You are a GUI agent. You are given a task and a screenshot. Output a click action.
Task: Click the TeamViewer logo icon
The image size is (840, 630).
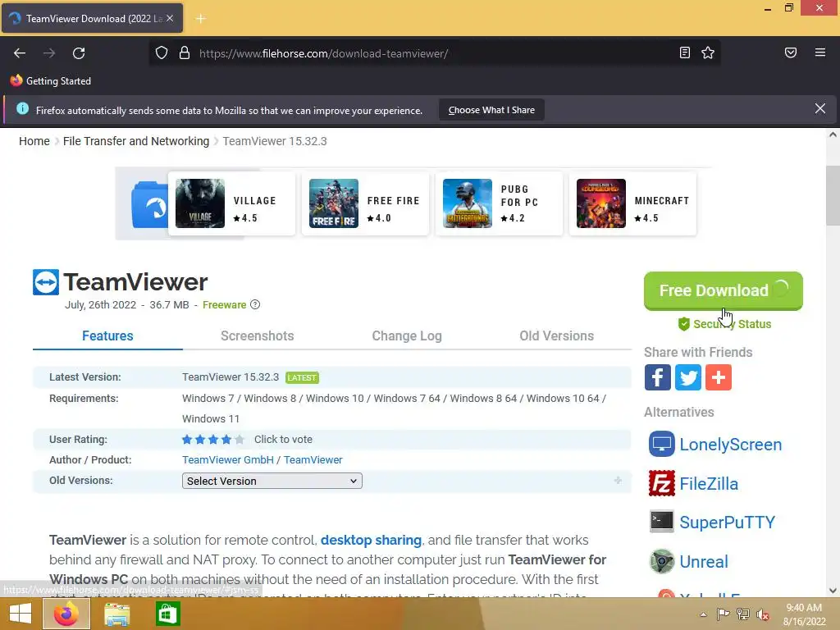click(x=46, y=282)
